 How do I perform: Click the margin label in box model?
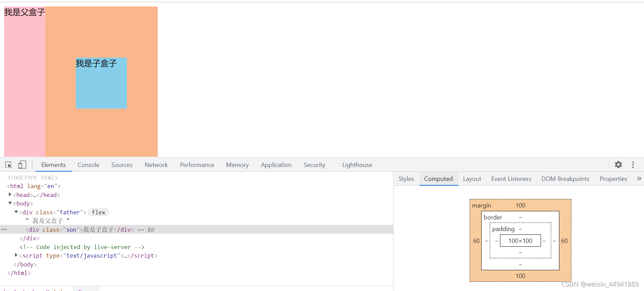(x=481, y=205)
